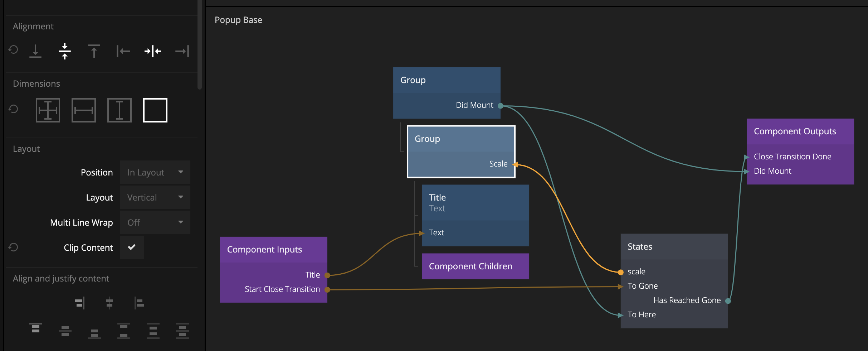The width and height of the screenshot is (868, 351).
Task: Choose the align to left edge icon
Action: point(123,51)
